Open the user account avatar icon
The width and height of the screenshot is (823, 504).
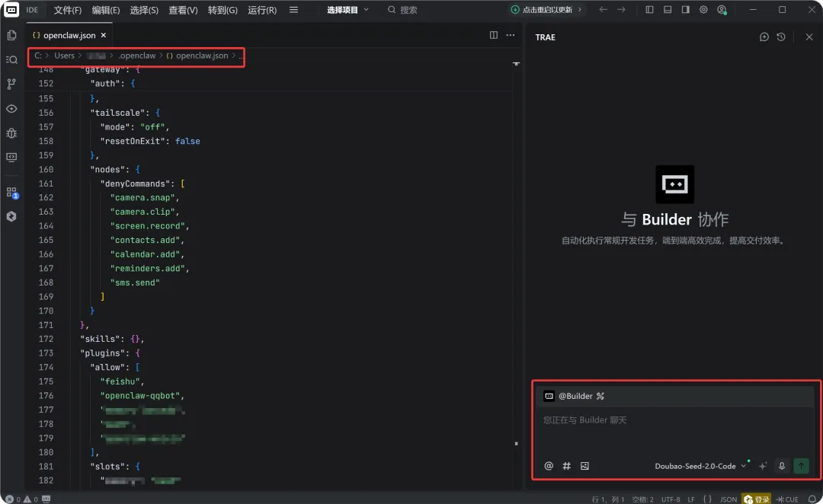[x=722, y=9]
